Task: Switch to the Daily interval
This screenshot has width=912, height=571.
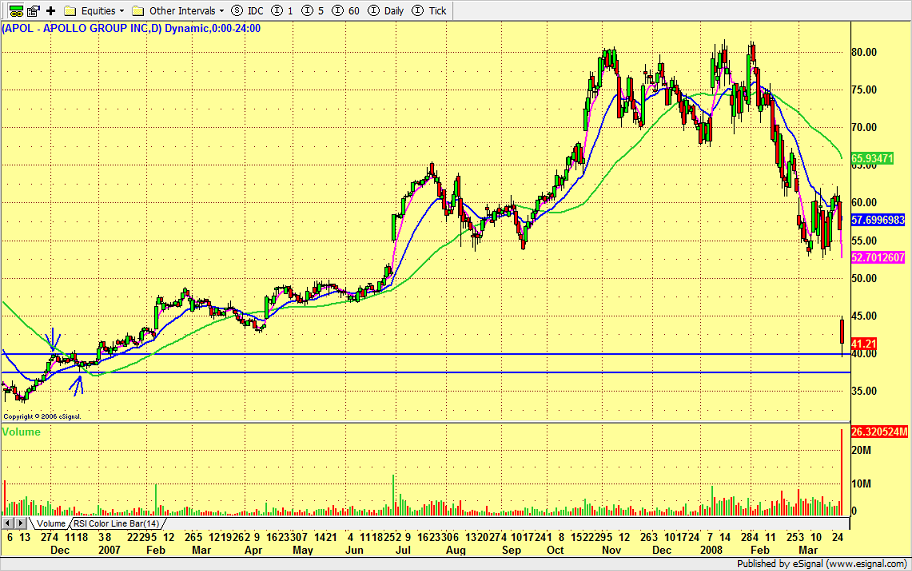Action: (386, 10)
